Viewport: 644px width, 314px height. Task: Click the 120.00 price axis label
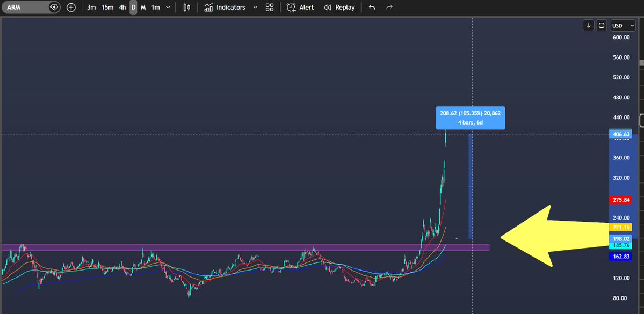click(621, 278)
